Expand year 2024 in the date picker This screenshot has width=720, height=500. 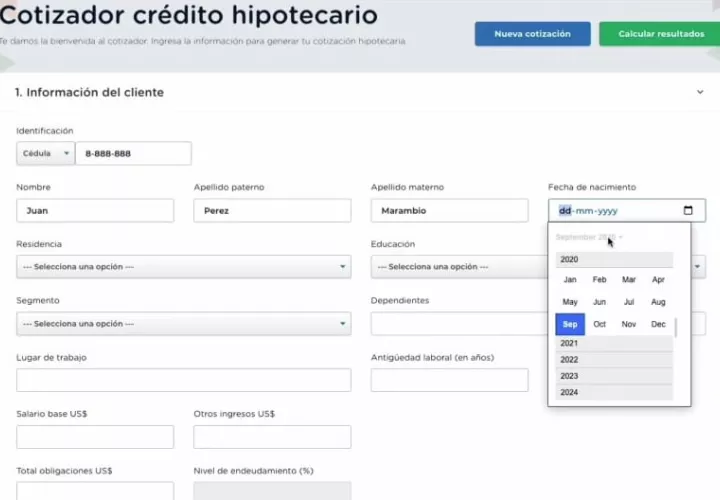click(x=614, y=392)
